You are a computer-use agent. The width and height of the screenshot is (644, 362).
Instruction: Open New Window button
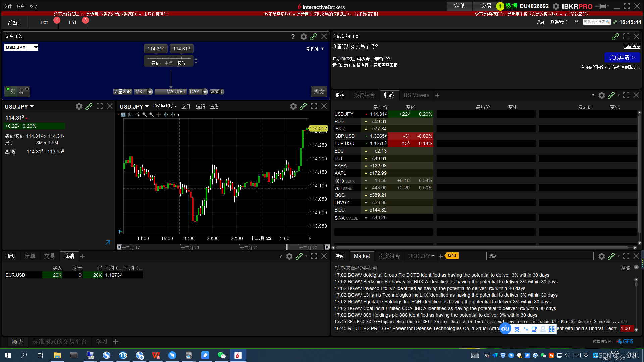tap(15, 22)
